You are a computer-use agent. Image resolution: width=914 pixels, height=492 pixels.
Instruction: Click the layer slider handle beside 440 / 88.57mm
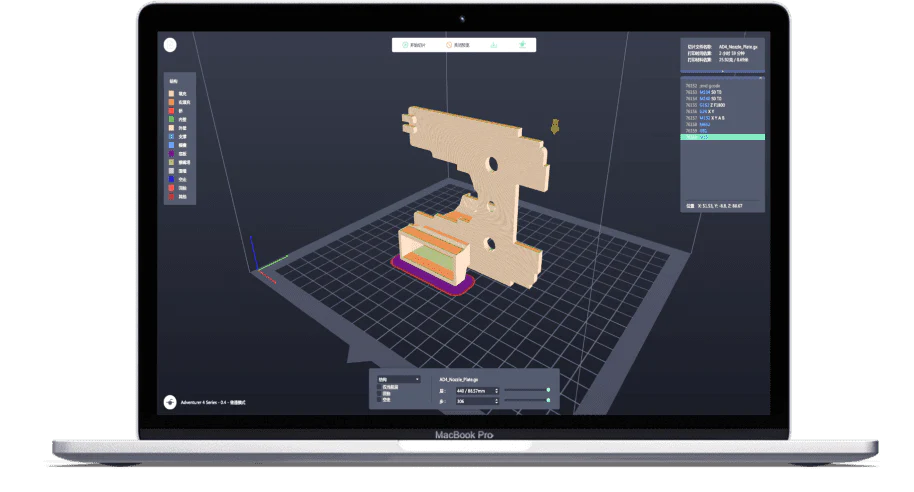click(549, 390)
